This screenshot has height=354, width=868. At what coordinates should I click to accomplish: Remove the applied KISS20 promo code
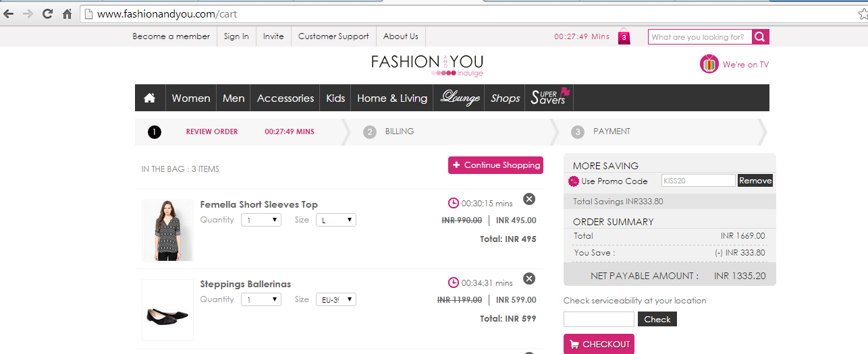[755, 181]
